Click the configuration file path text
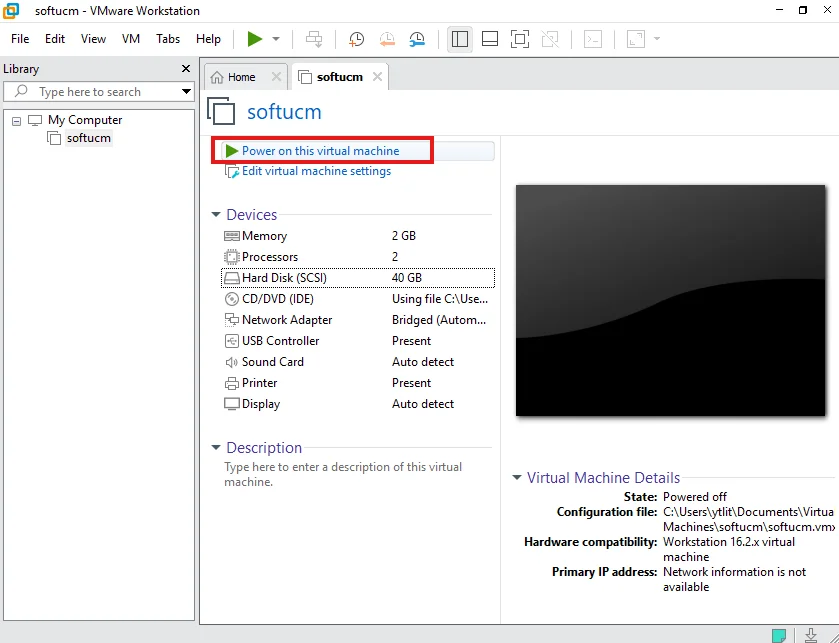 coord(748,519)
